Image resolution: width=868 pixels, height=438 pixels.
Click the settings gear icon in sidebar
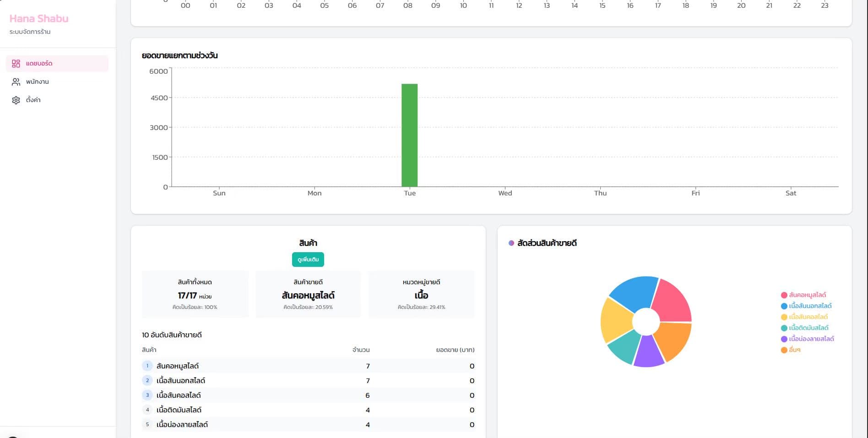coord(16,100)
